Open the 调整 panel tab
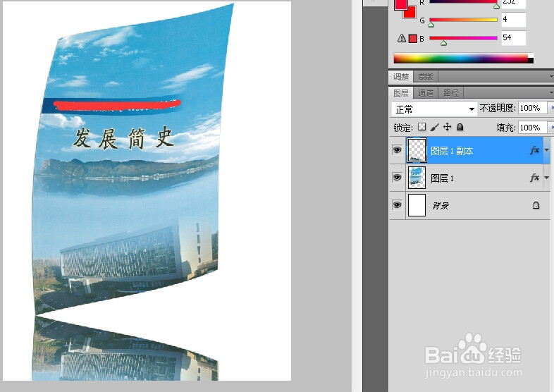The width and height of the screenshot is (554, 392). (401, 76)
